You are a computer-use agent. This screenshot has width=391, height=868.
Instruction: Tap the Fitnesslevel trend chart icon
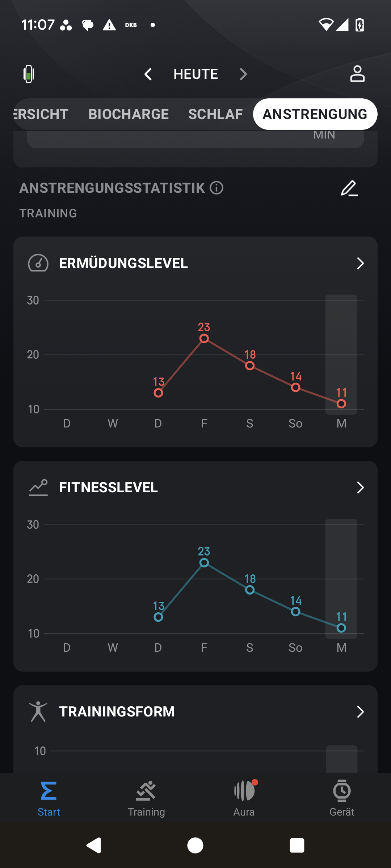38,488
